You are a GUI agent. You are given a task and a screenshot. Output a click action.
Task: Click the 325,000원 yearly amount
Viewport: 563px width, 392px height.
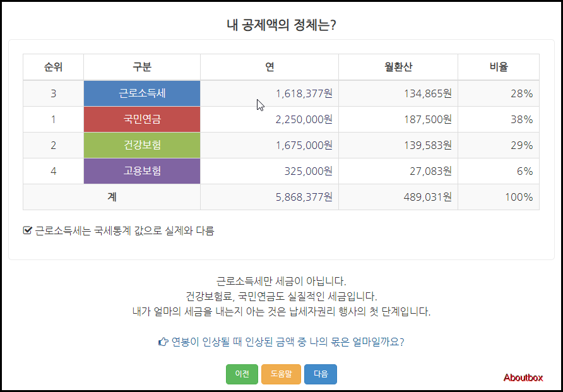(x=309, y=171)
